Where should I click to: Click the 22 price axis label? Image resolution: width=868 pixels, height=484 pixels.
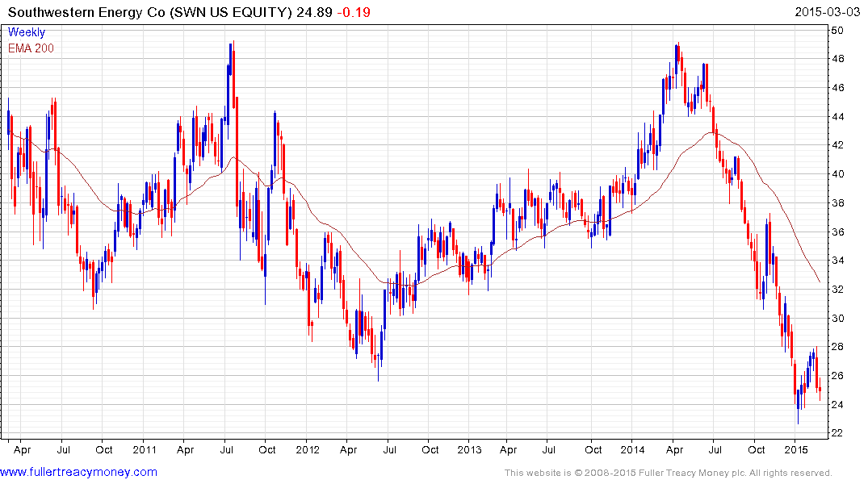837,432
